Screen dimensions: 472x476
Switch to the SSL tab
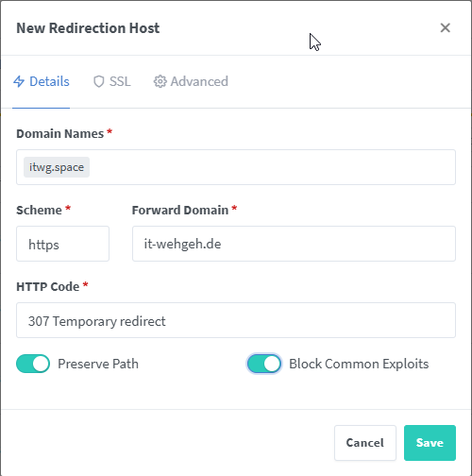click(x=112, y=81)
